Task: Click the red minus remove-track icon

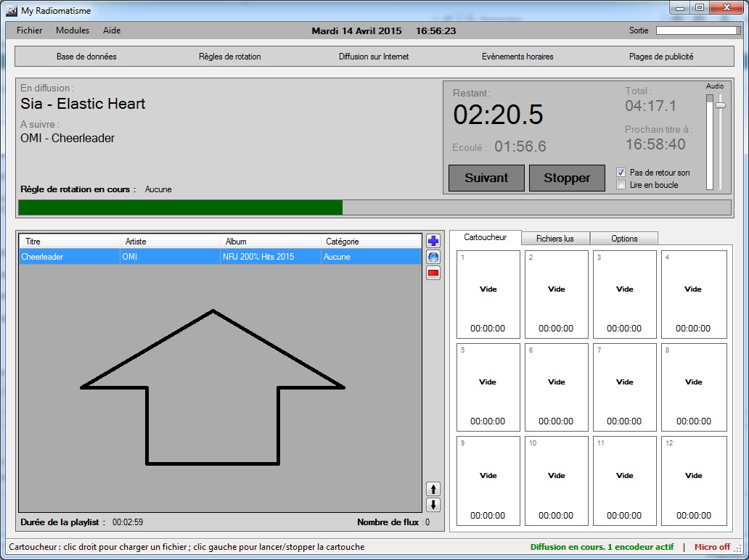Action: (x=433, y=273)
